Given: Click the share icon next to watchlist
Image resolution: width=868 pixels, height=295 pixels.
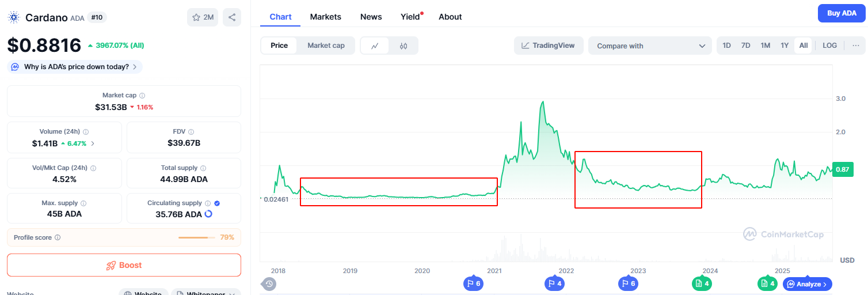Looking at the screenshot, I should pyautogui.click(x=232, y=17).
